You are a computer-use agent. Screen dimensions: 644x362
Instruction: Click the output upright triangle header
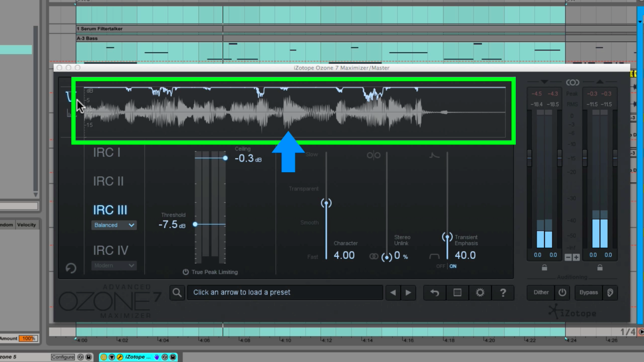coord(600,82)
